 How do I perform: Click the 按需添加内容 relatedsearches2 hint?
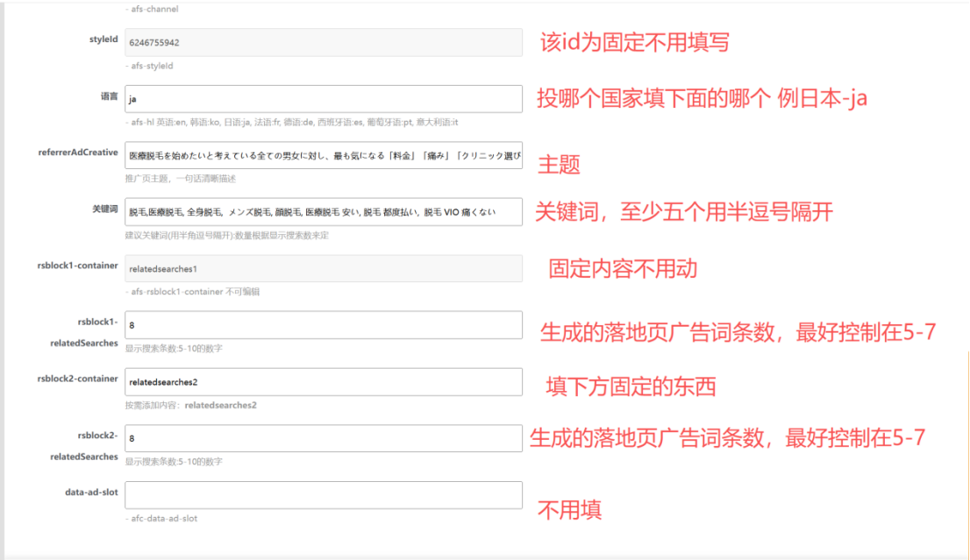click(190, 406)
